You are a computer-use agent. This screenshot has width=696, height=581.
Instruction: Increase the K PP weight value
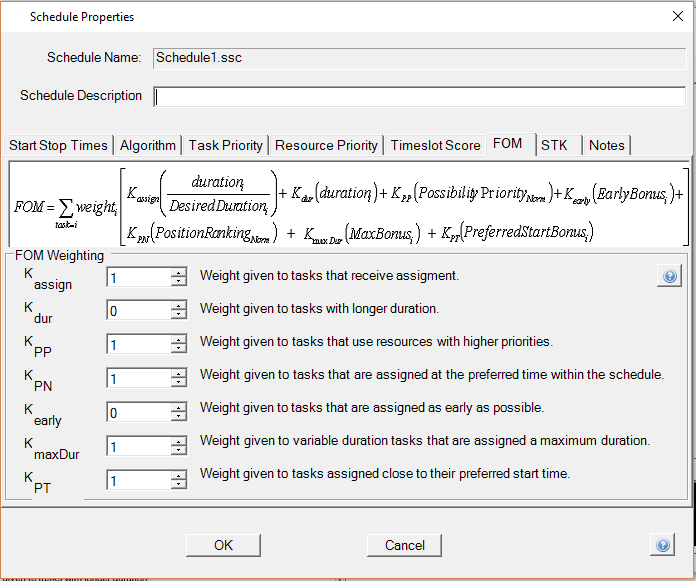[x=179, y=340]
